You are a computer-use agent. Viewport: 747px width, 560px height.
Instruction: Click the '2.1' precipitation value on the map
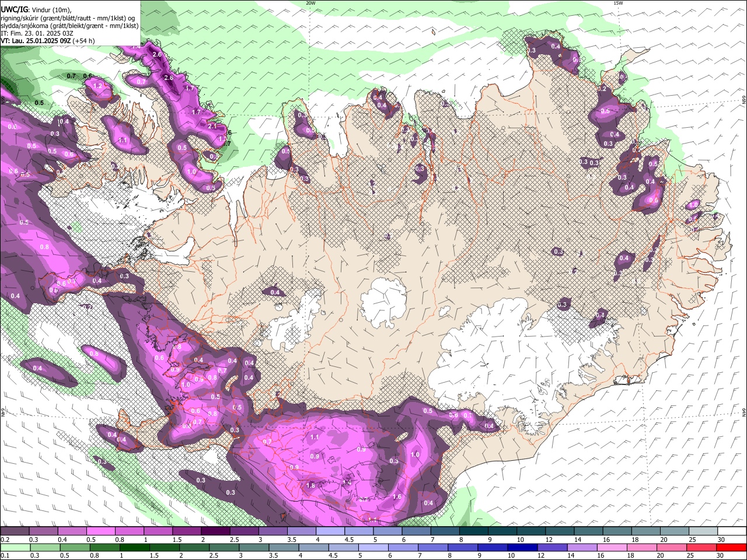212,126
